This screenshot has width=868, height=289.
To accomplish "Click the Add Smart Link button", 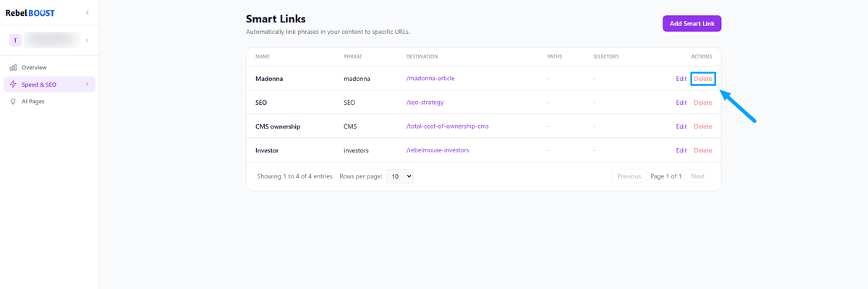I will tap(692, 24).
